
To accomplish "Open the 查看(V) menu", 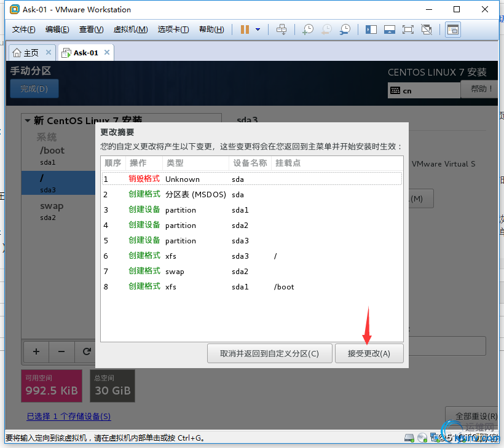I will point(92,29).
